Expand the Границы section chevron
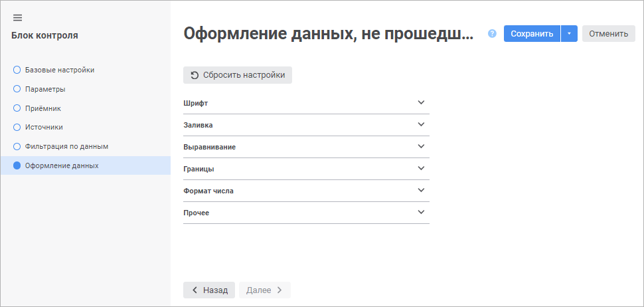 tap(420, 168)
